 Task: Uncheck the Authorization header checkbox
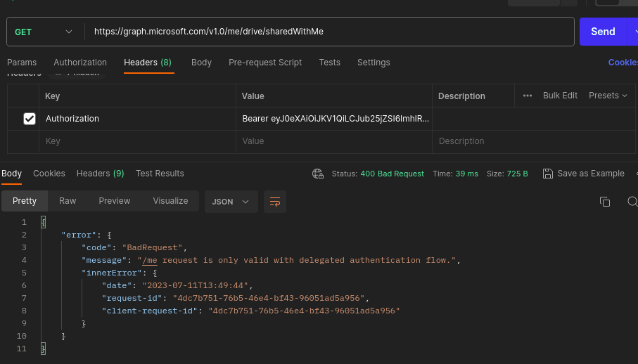pyautogui.click(x=30, y=119)
